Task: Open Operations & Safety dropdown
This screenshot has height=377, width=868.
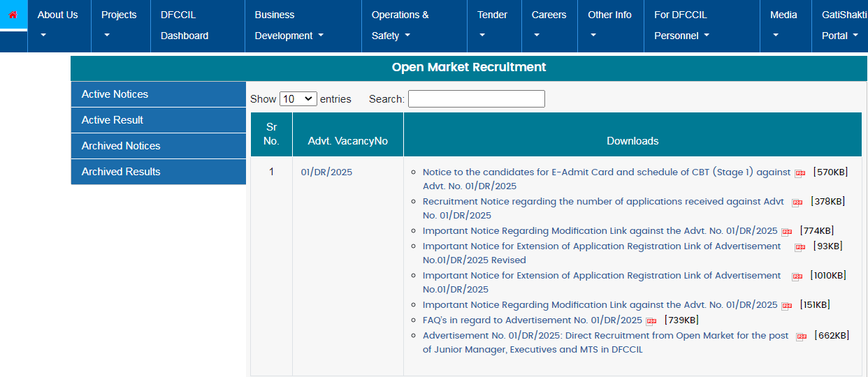Action: 414,25
